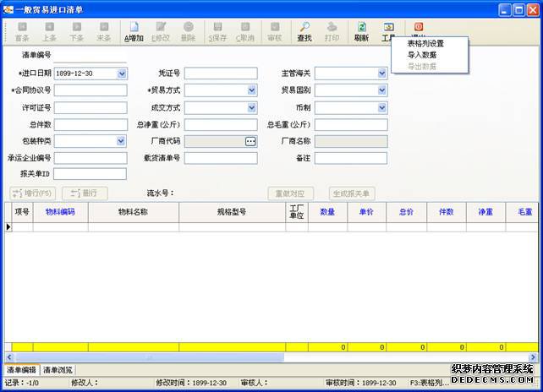Click the 审核 (Audit) toolbar icon
Screen dimensions: 543x392
275,32
